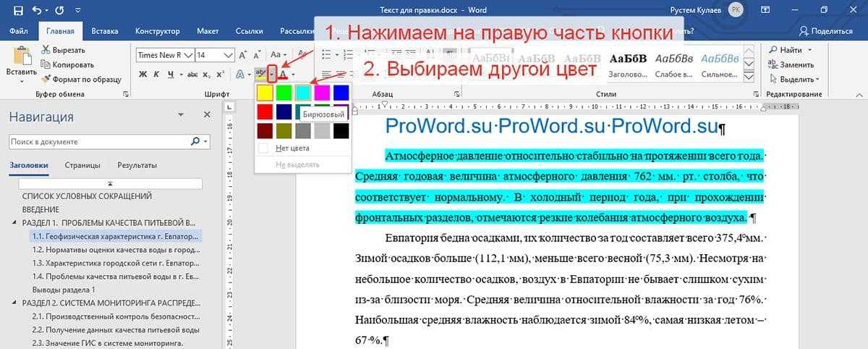Switch to the Ссылки ribbon tab
This screenshot has width=868, height=349.
coord(250,31)
